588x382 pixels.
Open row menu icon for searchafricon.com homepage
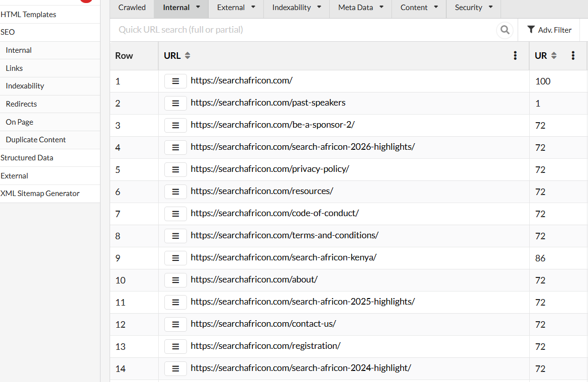175,81
